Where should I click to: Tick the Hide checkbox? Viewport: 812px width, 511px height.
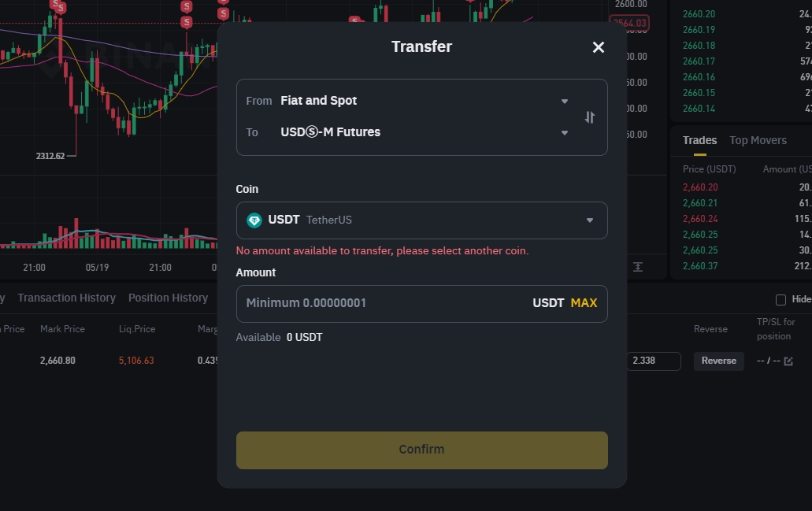coord(781,300)
